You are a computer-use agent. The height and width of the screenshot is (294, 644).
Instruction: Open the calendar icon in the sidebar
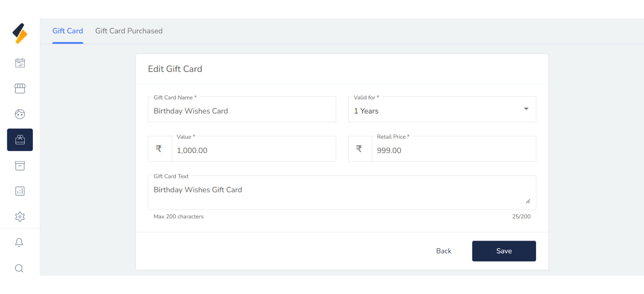(20, 63)
